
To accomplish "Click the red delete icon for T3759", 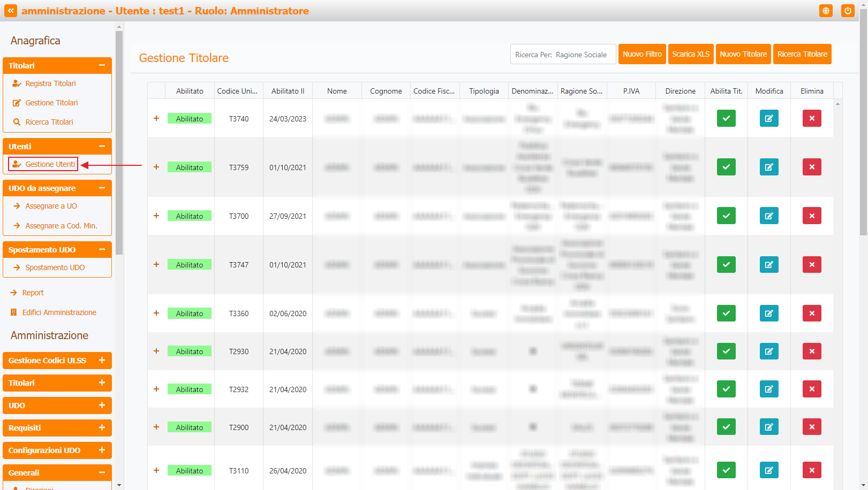I will coord(812,167).
